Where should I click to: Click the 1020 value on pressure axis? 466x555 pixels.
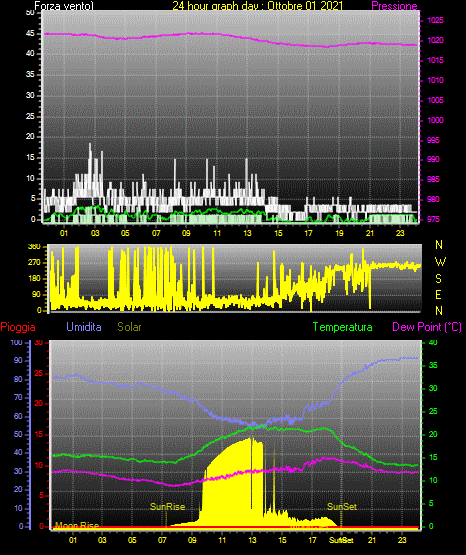click(x=435, y=40)
